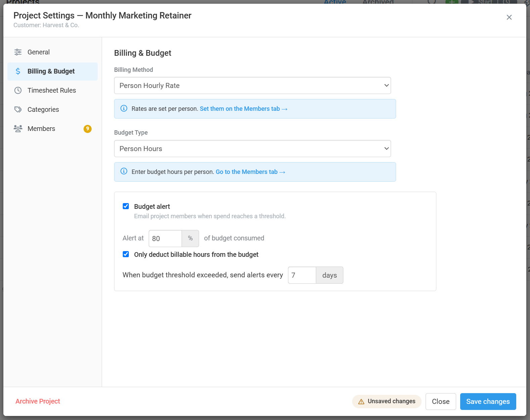The width and height of the screenshot is (530, 420).
Task: Expand the Budget Type dropdown
Action: (x=252, y=149)
